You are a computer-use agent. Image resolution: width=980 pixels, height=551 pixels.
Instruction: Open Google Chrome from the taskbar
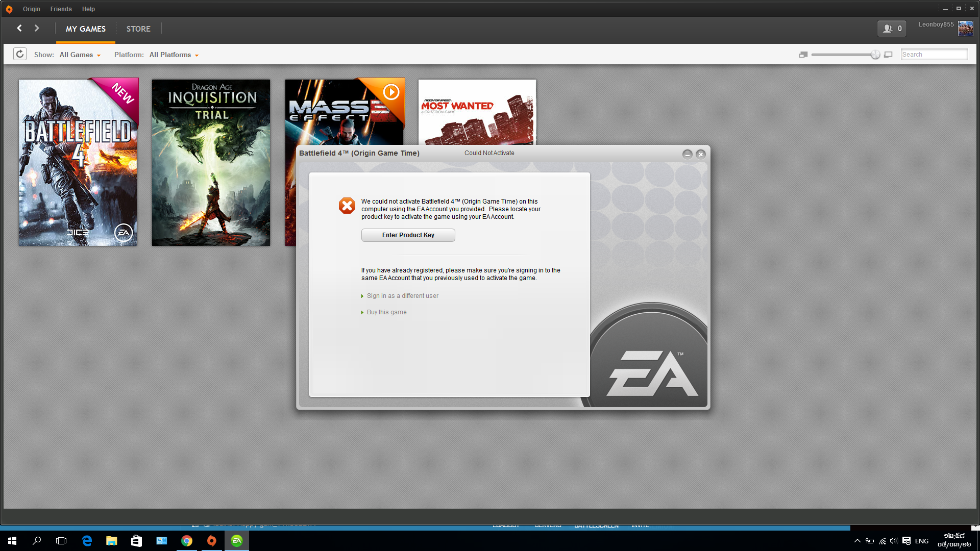pos(187,541)
